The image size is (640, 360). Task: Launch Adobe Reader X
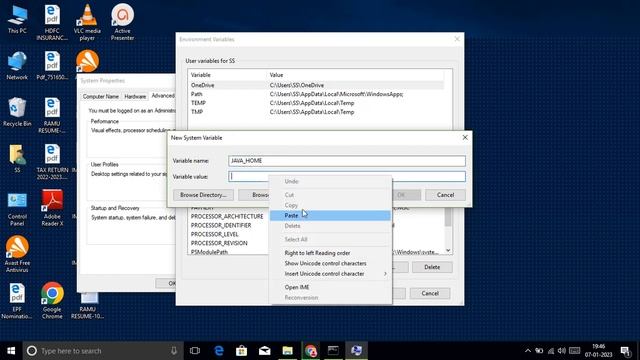click(52, 208)
